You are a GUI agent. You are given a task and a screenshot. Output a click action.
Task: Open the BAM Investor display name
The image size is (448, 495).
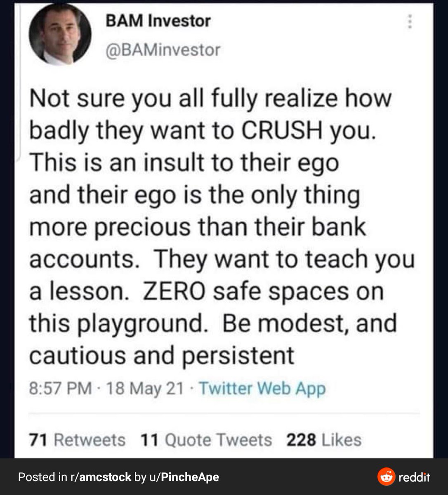point(158,21)
